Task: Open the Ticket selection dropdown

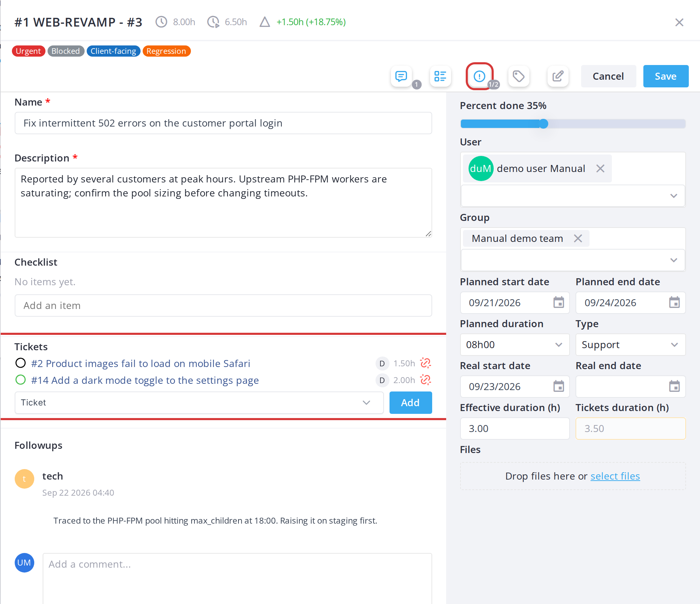Action: pyautogui.click(x=199, y=403)
